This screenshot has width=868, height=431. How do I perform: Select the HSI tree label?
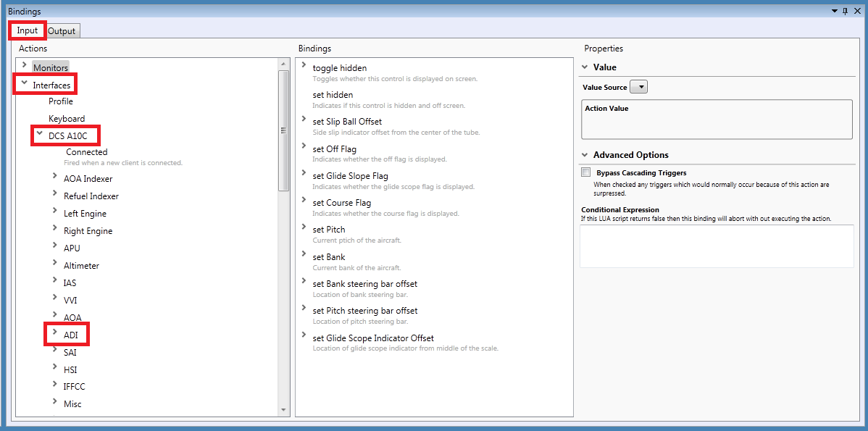pos(70,369)
